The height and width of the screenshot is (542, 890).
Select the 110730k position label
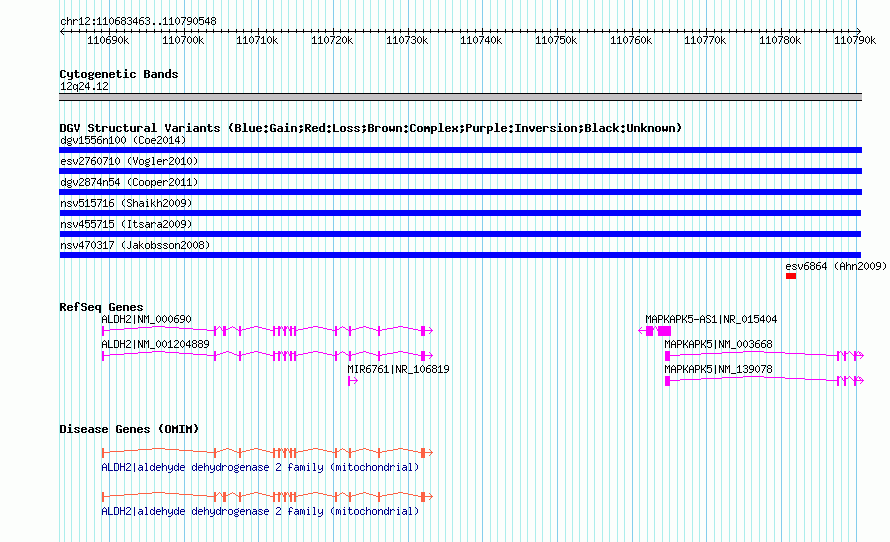pos(407,40)
